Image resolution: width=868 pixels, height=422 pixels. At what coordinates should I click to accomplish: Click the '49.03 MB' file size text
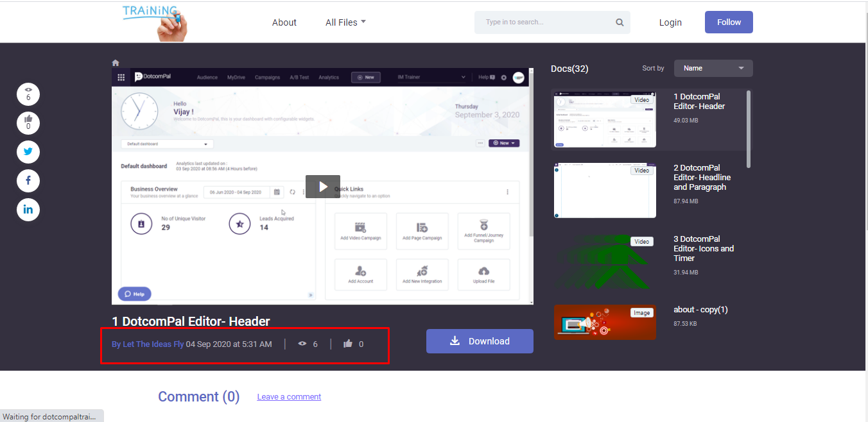click(x=686, y=121)
